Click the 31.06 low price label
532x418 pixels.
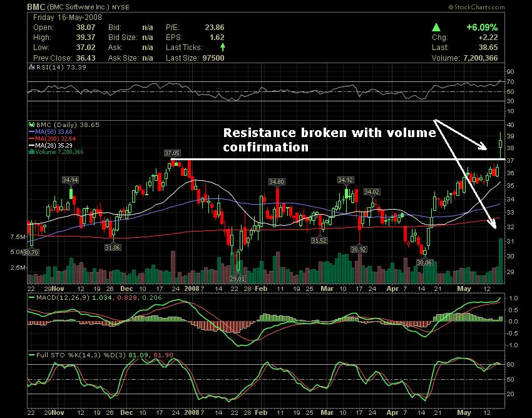pos(113,247)
